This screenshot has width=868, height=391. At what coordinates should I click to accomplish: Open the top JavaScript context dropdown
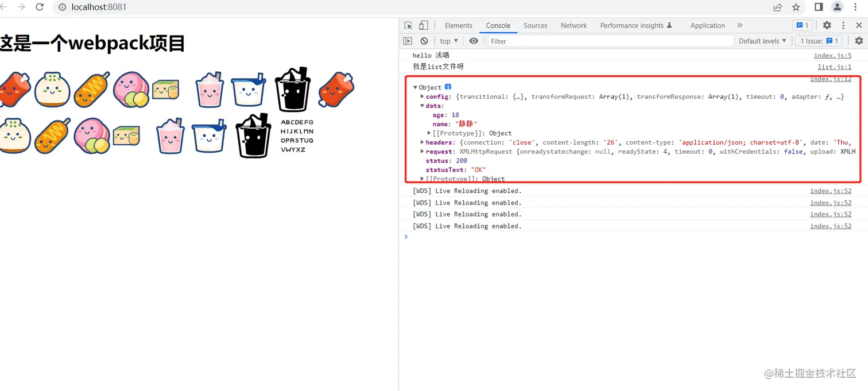point(449,41)
